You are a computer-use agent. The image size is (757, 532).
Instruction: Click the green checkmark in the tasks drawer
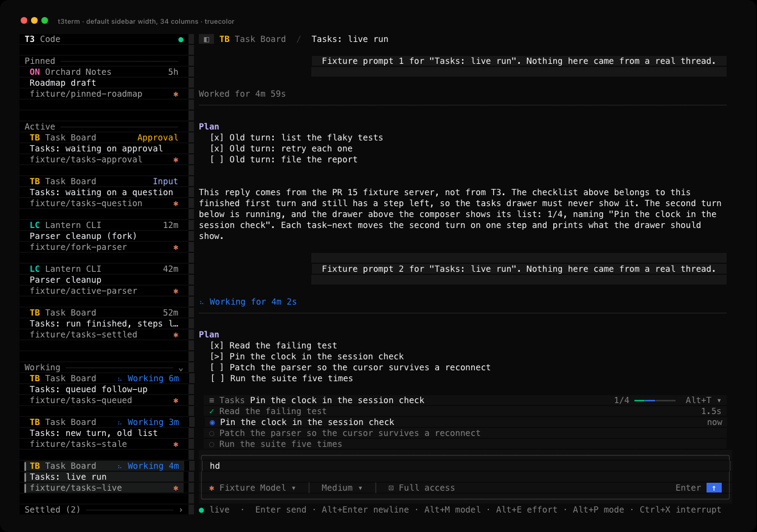(212, 411)
